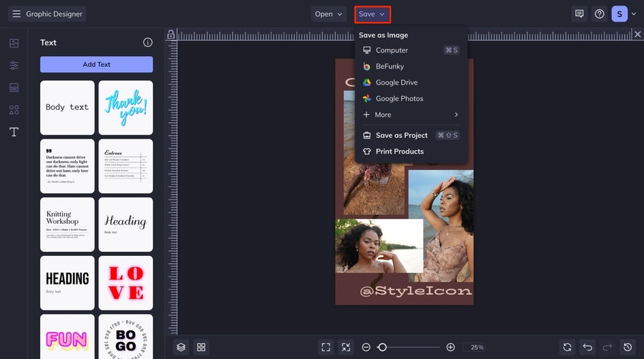Zoom out with minus icon
Image resolution: width=644 pixels, height=359 pixels.
pyautogui.click(x=366, y=347)
